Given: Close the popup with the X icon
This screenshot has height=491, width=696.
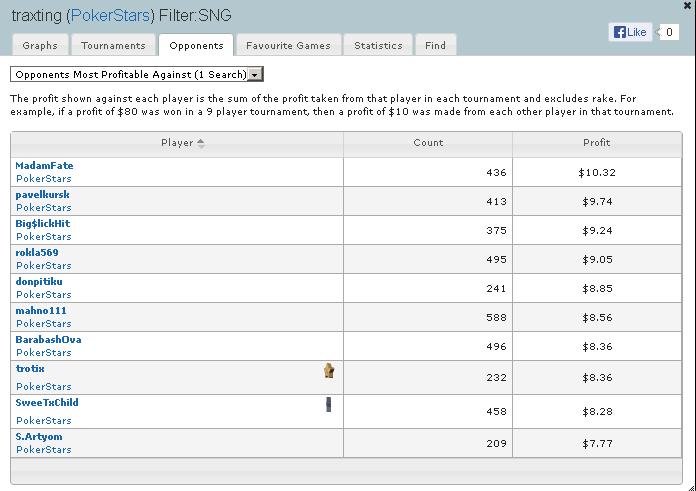Looking at the screenshot, I should coord(687,6).
